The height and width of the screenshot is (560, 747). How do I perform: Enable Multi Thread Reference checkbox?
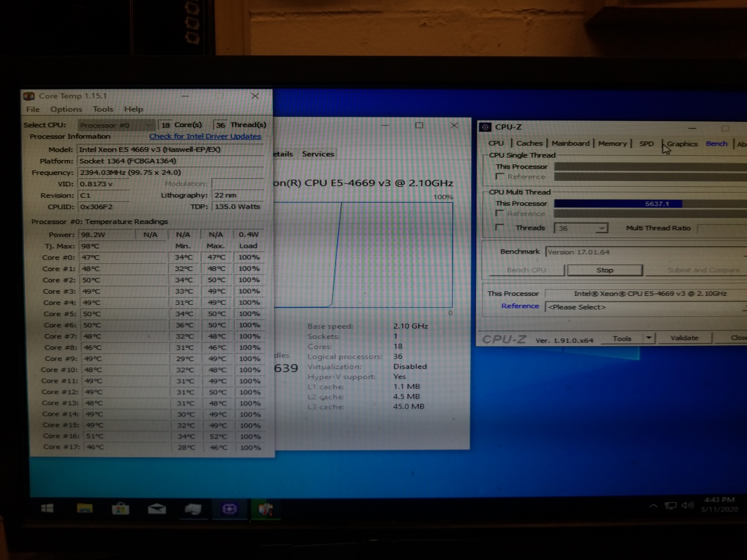499,213
